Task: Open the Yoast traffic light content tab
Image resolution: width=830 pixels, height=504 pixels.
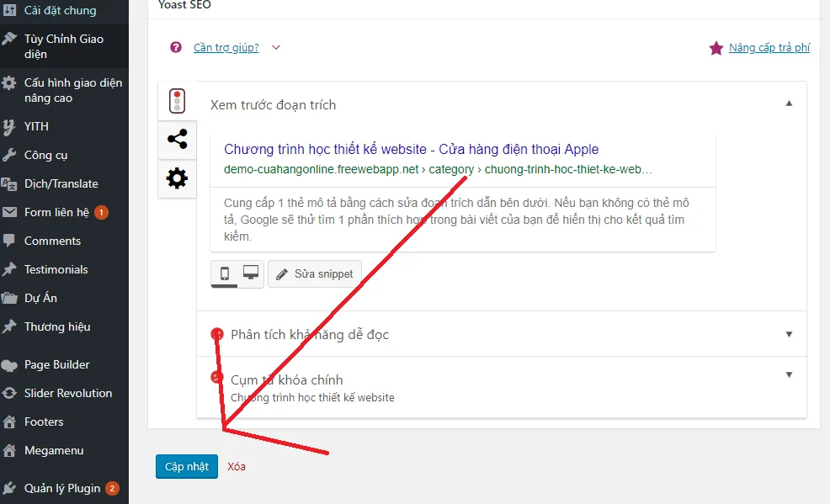Action: [178, 101]
